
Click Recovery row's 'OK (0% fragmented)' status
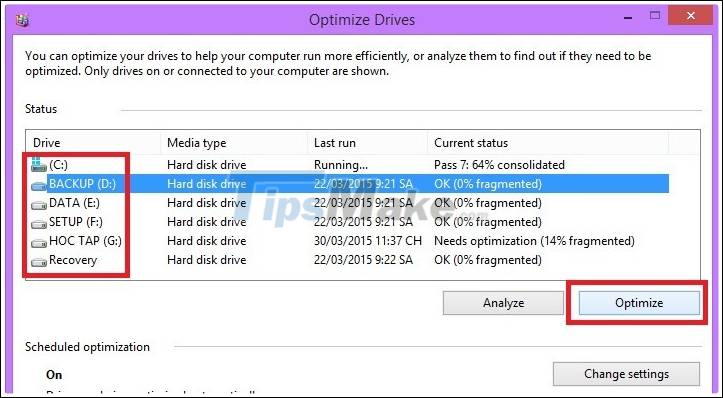pos(488,260)
